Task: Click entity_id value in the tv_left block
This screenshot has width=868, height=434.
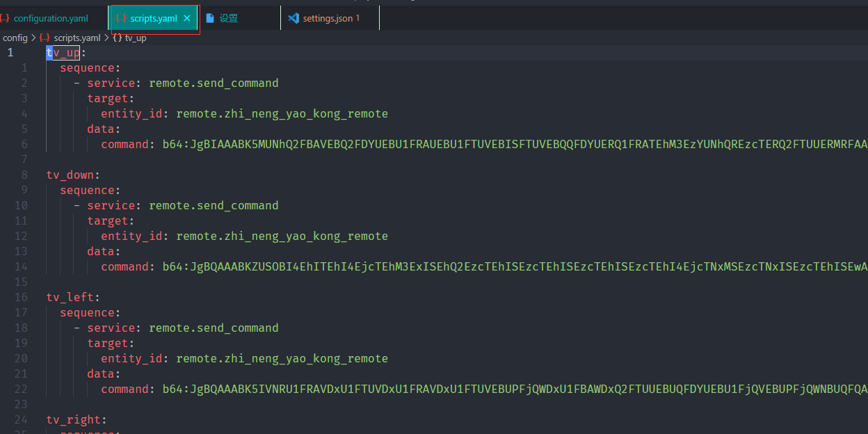Action: click(x=282, y=358)
